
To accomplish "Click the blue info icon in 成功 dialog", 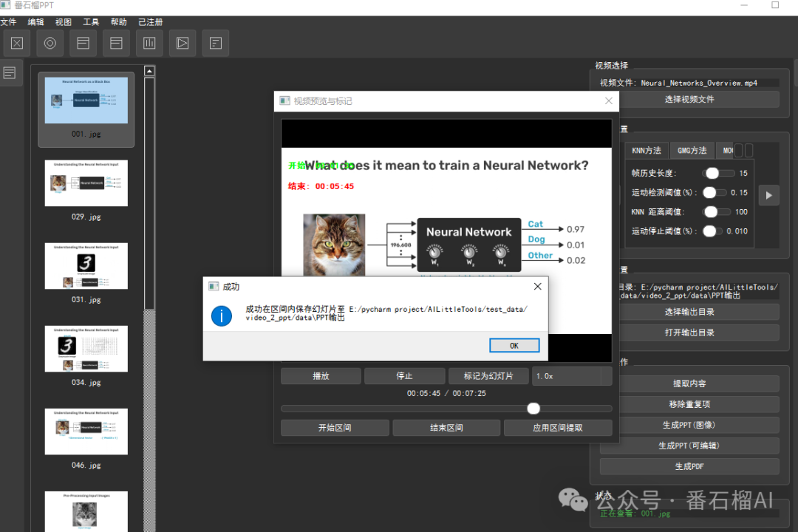I will pos(222,316).
